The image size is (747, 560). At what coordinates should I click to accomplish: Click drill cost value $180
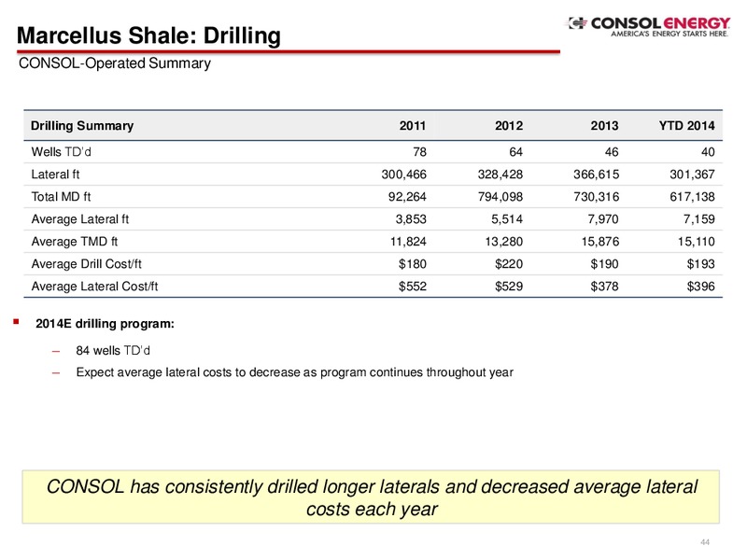tap(413, 264)
